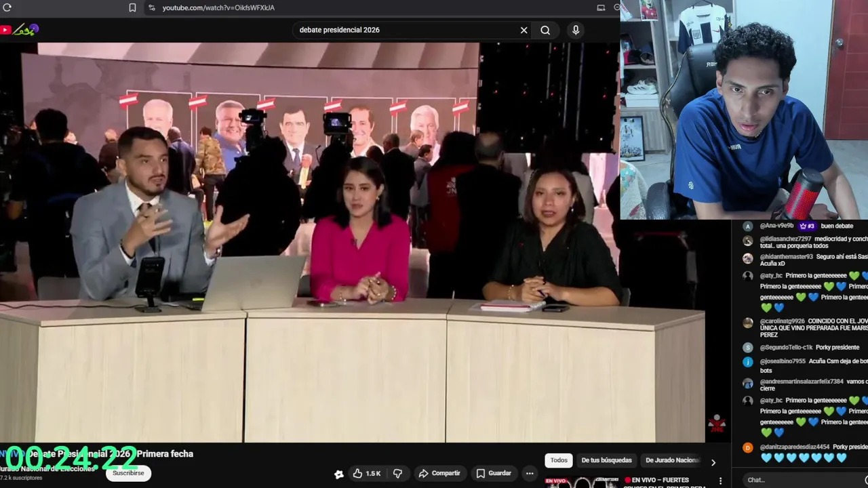Select 'De Jurado Nacional' chip
This screenshot has height=488, width=868.
[672, 460]
